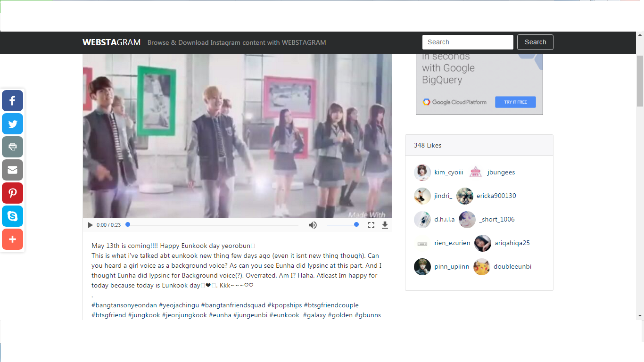Open the #bangtansonyeondan hashtag
644x362 pixels.
pyautogui.click(x=124, y=305)
